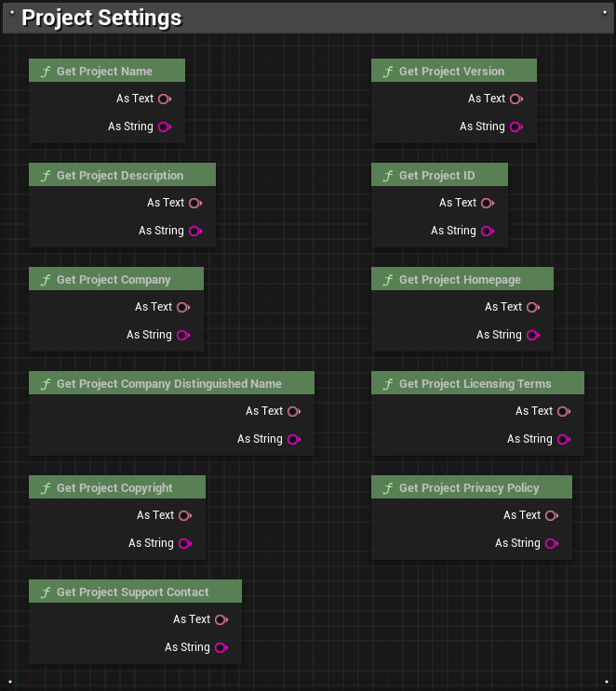Click As String pin on Get Project Name

point(165,126)
